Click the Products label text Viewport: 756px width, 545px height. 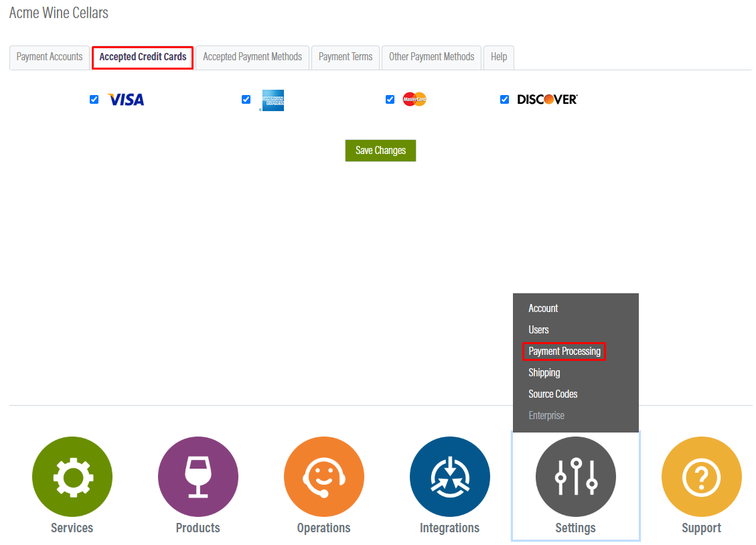coord(198,528)
